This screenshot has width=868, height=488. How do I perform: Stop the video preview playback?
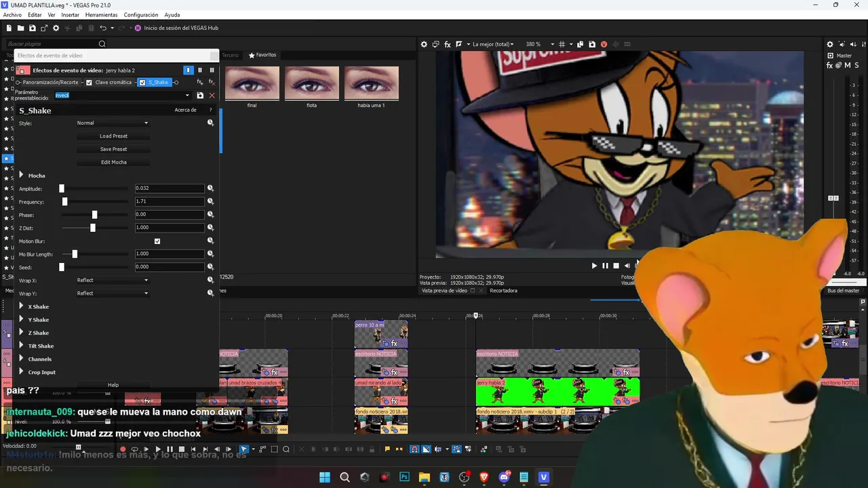(x=616, y=266)
